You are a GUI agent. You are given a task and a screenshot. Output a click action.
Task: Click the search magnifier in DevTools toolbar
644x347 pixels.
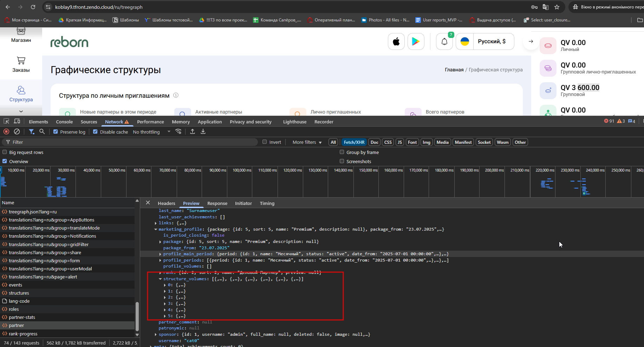42,131
